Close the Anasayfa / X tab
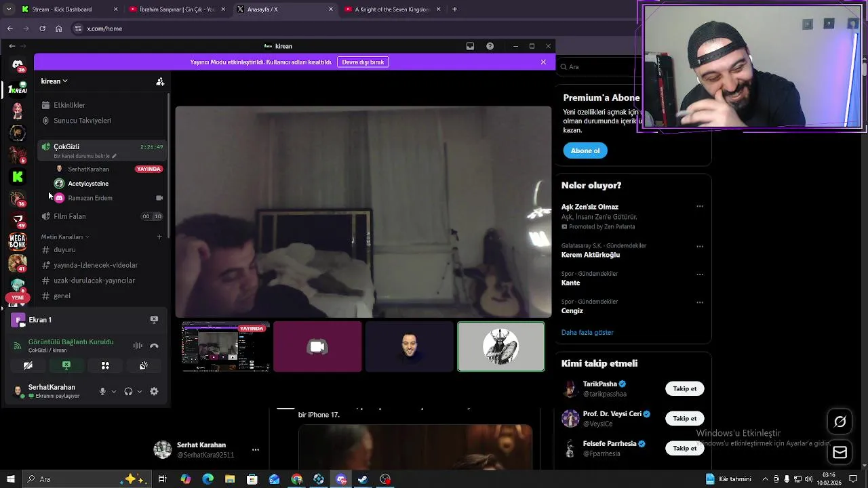 331,9
